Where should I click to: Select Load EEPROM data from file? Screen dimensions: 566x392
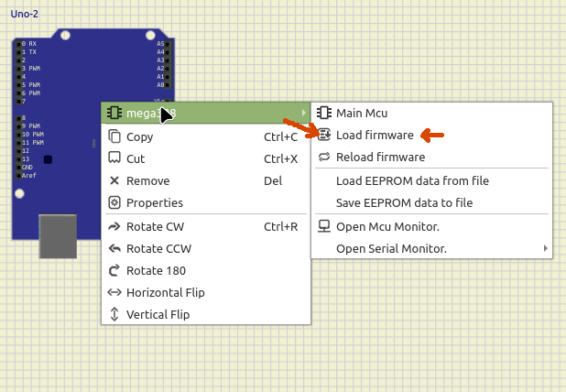click(x=412, y=180)
